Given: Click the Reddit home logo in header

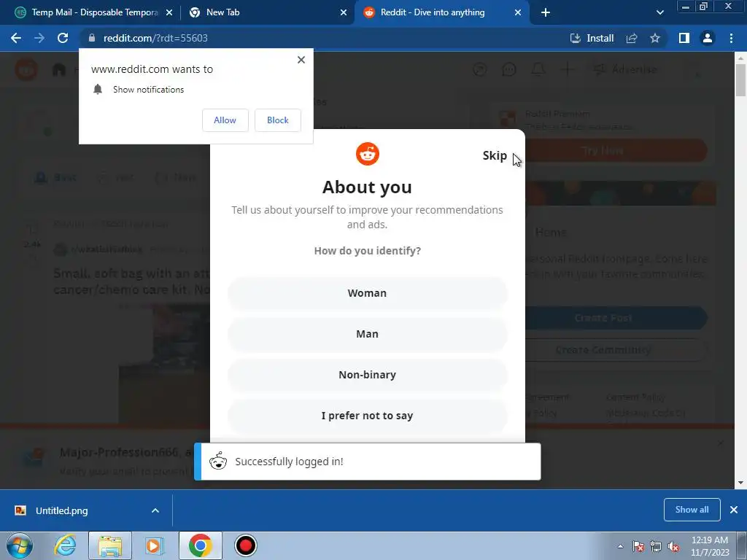Looking at the screenshot, I should coord(26,69).
